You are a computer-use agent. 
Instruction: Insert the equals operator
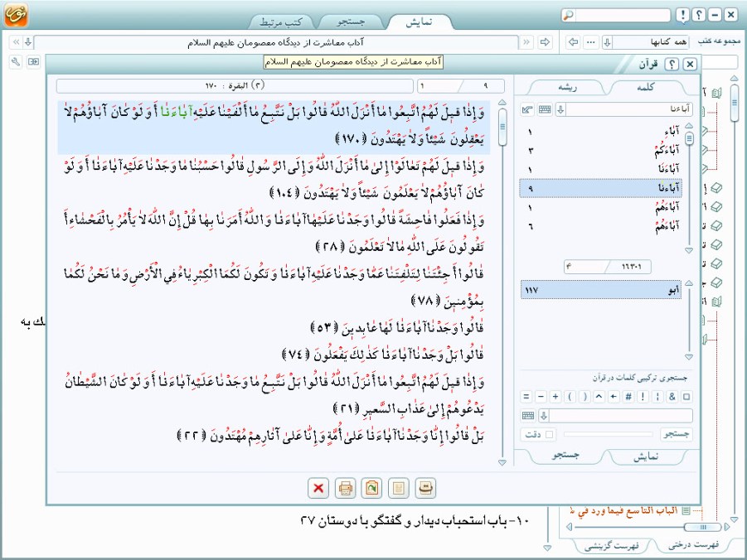point(526,396)
